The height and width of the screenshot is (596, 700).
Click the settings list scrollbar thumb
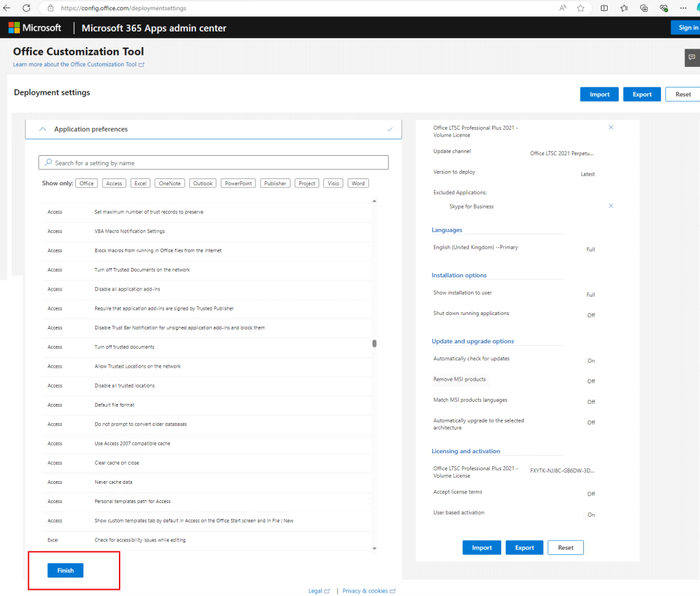[374, 344]
